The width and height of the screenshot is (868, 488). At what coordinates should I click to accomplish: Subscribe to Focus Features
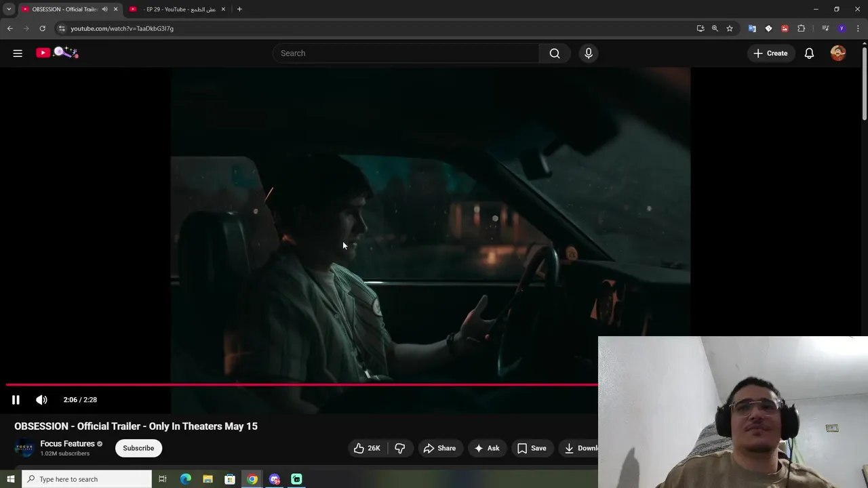pyautogui.click(x=138, y=448)
